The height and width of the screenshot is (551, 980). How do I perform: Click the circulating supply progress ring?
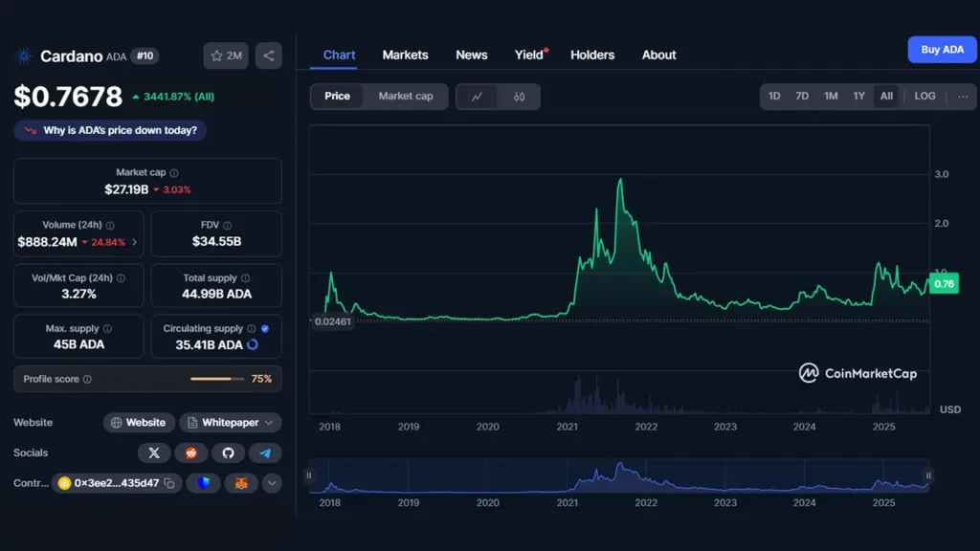coord(253,344)
